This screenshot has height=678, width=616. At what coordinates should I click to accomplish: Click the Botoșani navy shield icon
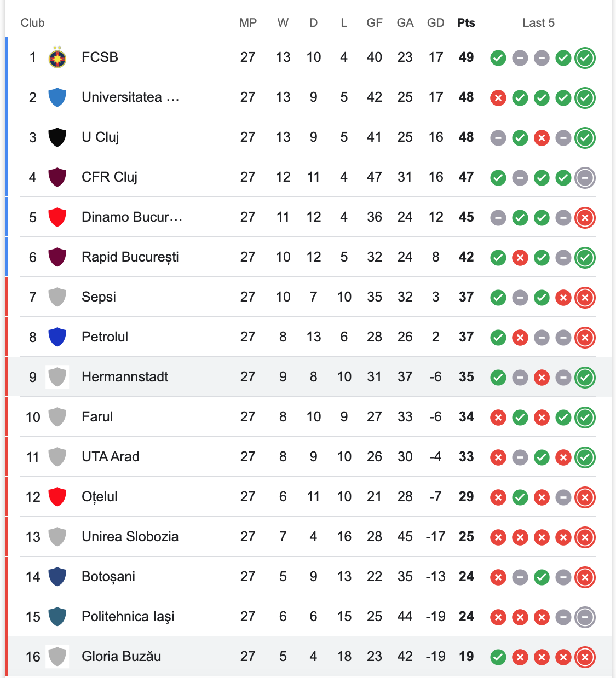click(x=57, y=577)
